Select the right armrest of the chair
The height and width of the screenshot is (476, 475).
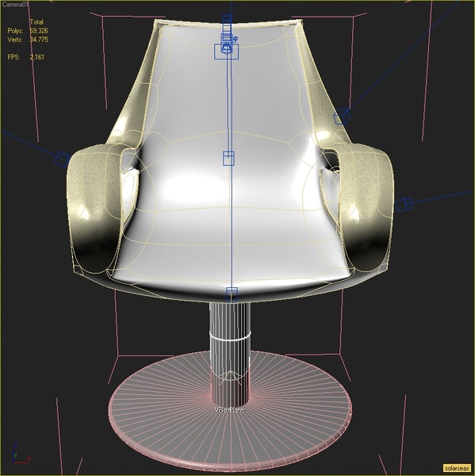362,209
